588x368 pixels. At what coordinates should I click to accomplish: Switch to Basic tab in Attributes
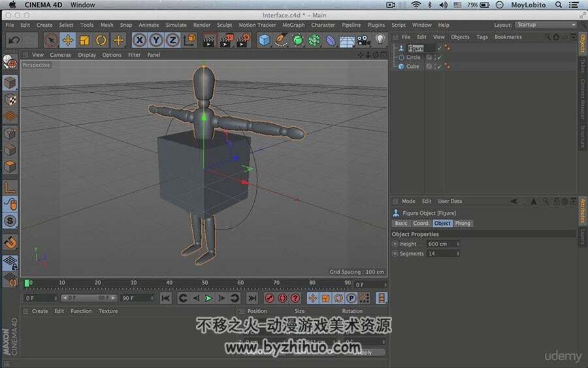(401, 223)
